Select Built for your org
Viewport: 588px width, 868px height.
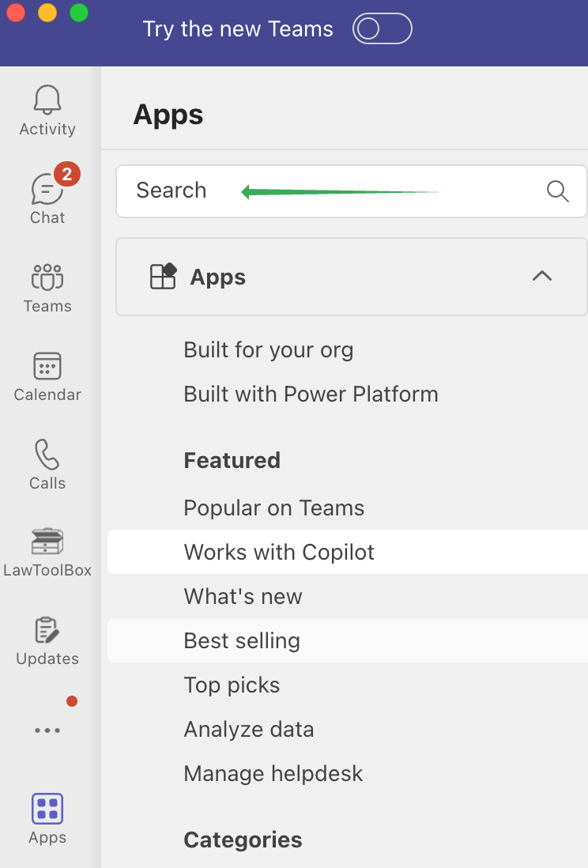[269, 350]
